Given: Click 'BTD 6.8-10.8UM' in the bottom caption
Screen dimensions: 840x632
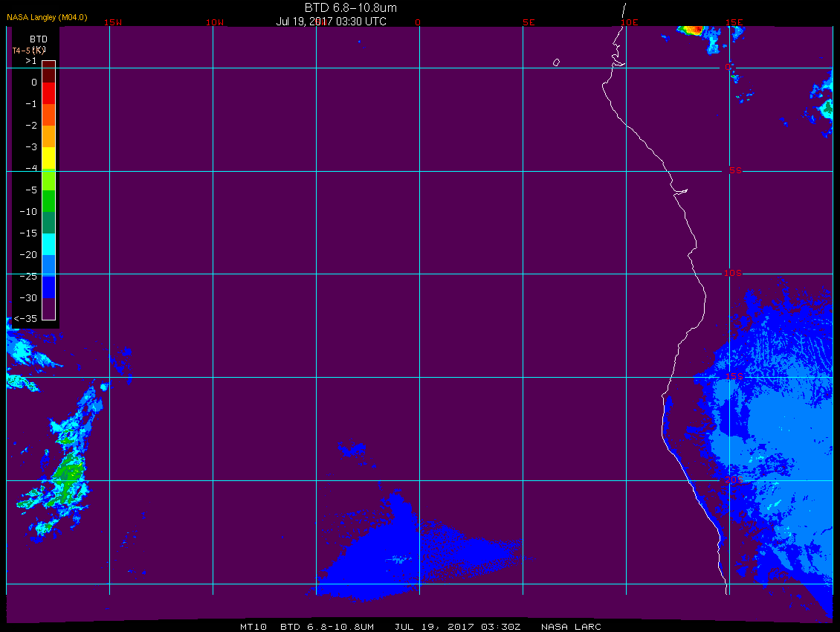Looking at the screenshot, I should [x=327, y=627].
